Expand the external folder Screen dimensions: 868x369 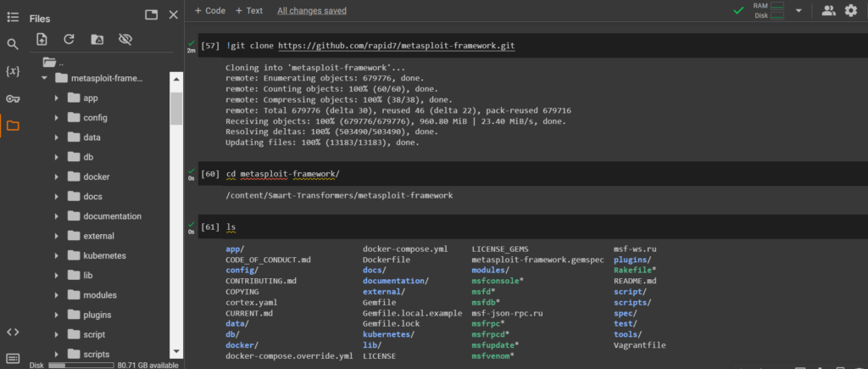[x=57, y=236]
